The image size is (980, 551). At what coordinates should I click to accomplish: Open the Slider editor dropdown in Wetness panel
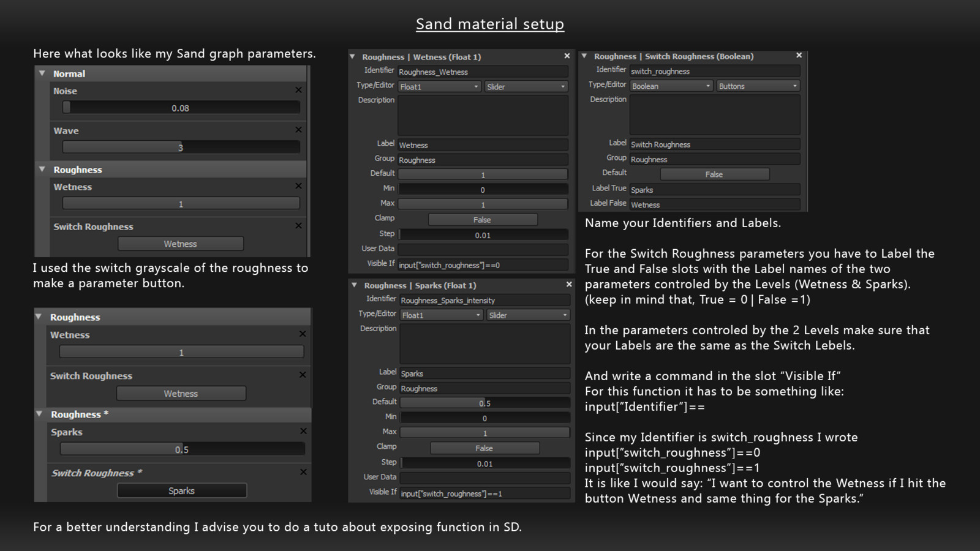click(x=526, y=87)
